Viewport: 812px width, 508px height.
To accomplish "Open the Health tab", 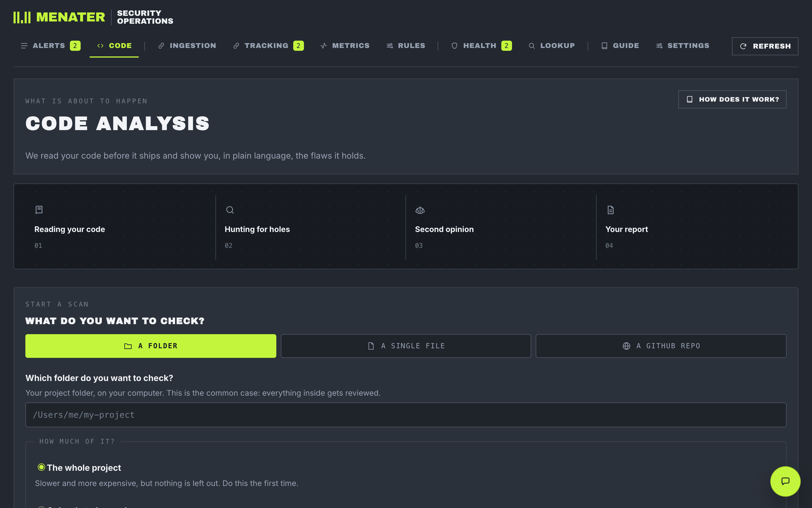I will point(482,46).
